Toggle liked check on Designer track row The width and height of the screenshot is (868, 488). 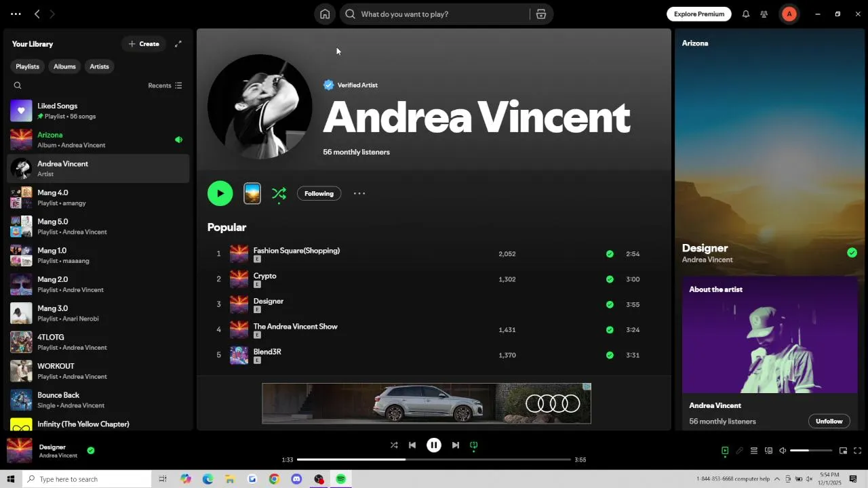coord(610,304)
